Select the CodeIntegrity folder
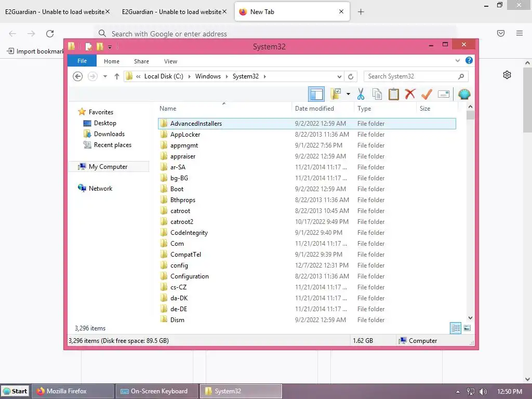Viewport: 532px width, 399px height. [x=307, y=232]
